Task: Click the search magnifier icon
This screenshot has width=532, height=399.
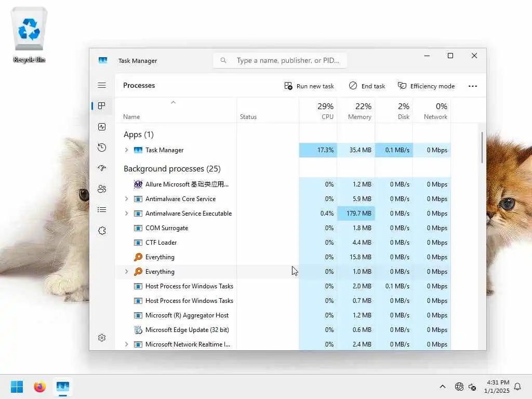Action: [x=223, y=60]
